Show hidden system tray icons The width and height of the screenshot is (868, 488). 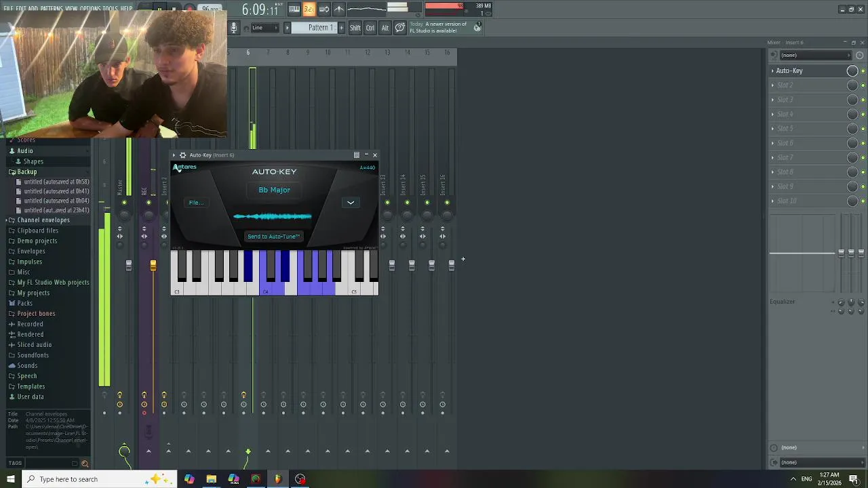(x=793, y=479)
